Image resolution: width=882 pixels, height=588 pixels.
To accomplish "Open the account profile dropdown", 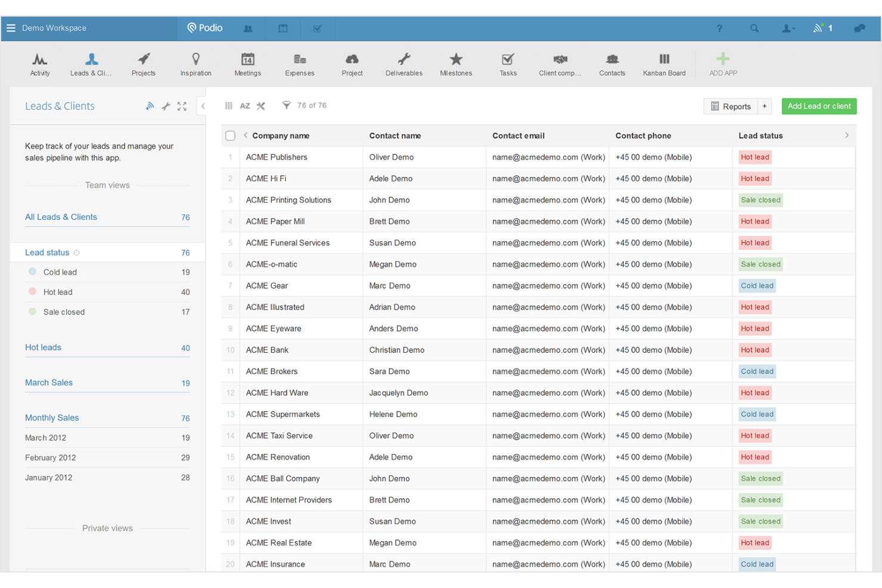I will pyautogui.click(x=788, y=28).
